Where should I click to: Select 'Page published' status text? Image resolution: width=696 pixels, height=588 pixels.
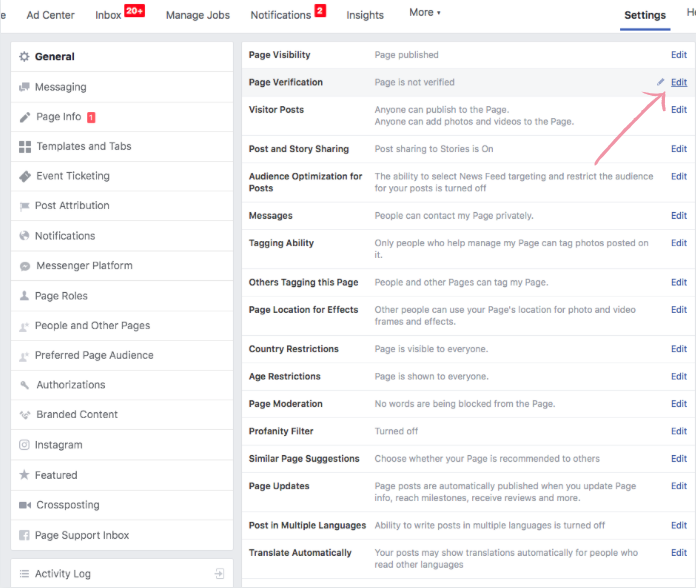(x=406, y=55)
